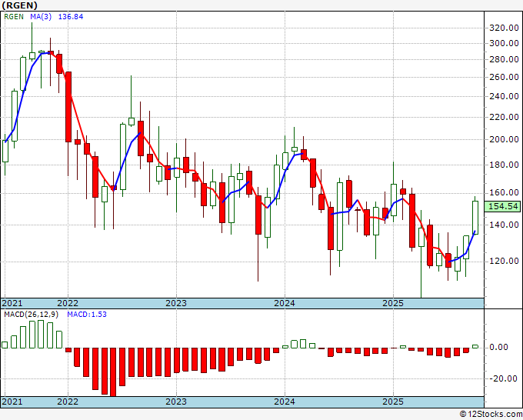Click the moving average value 136.84
Screen dimensions: 523x420
point(71,17)
